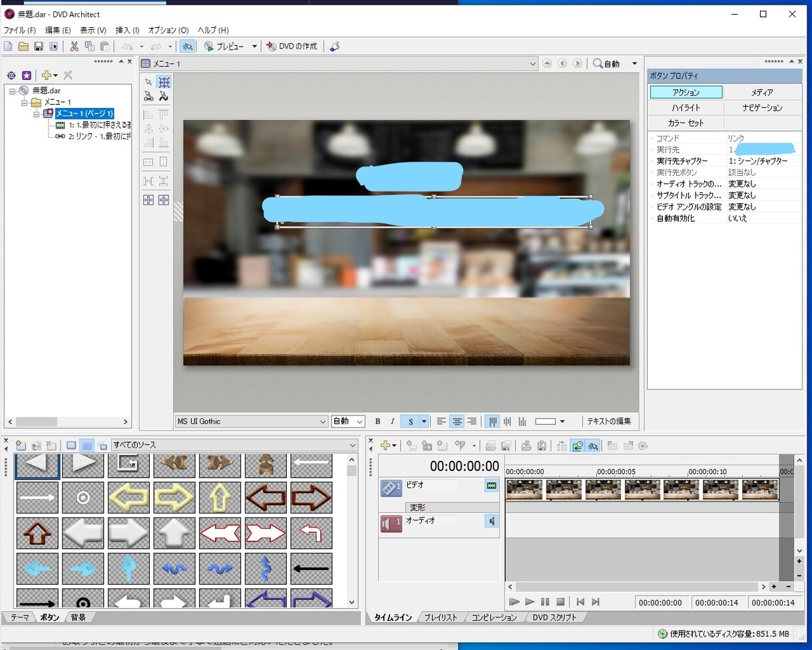The image size is (812, 650).
Task: Switch to the DVD スクリプト tab
Action: [555, 617]
